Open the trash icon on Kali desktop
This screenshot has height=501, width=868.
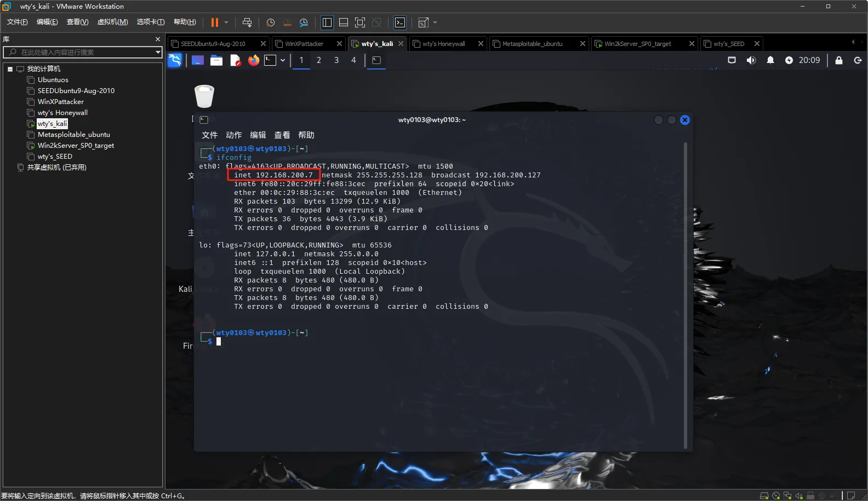(x=204, y=96)
